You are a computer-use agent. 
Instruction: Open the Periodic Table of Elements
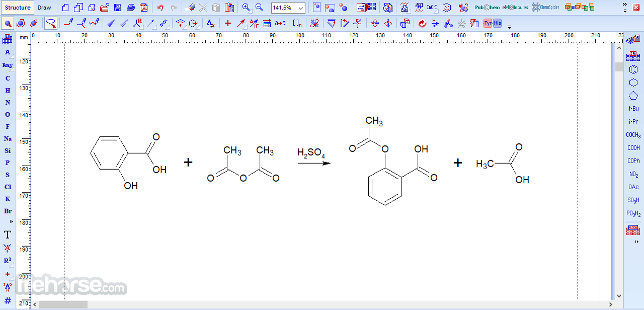pyautogui.click(x=8, y=40)
